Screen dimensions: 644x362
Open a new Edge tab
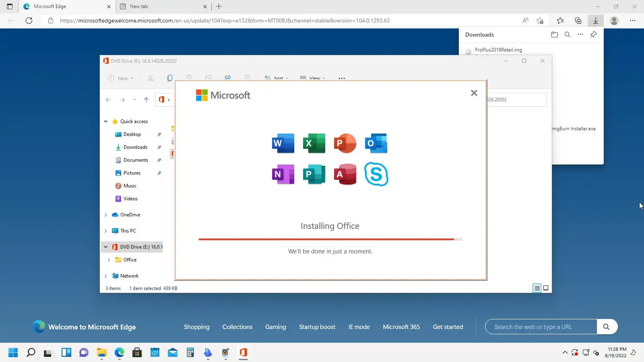pos(219,6)
